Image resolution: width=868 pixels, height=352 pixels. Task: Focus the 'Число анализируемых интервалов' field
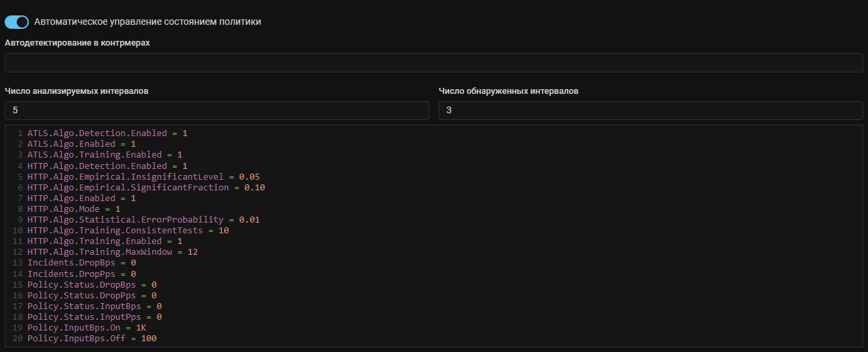(x=217, y=111)
